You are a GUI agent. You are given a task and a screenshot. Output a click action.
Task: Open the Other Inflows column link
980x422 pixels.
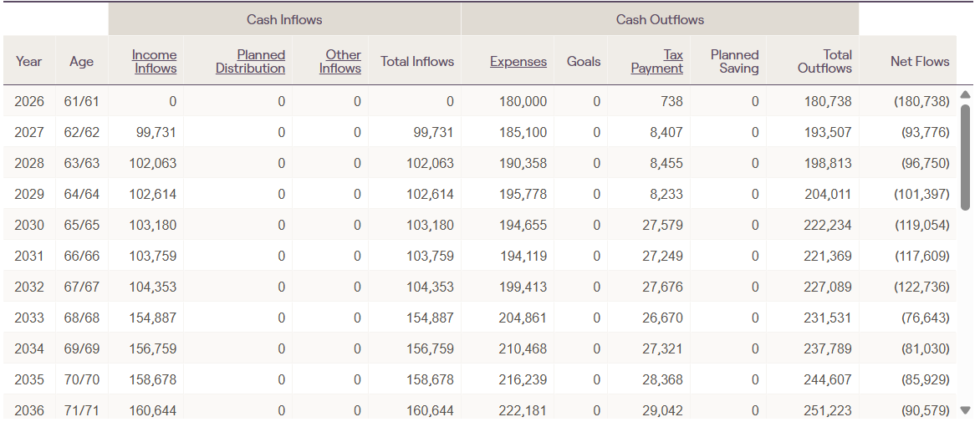pyautogui.click(x=340, y=61)
